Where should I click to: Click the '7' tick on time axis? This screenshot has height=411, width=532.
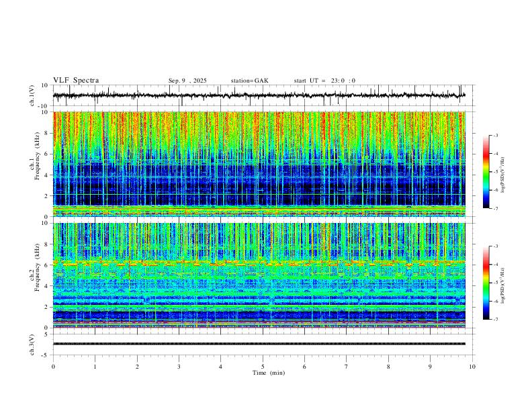point(347,367)
